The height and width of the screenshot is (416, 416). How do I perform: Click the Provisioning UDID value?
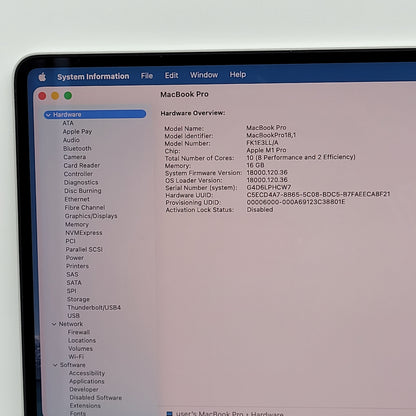point(296,202)
